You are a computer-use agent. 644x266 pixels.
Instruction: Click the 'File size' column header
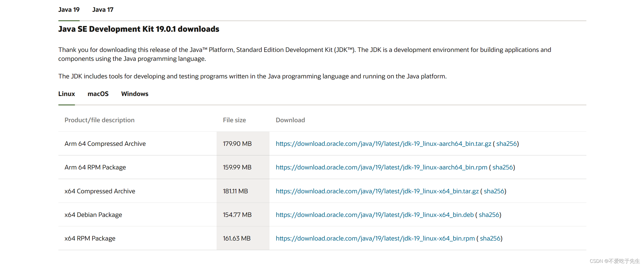pos(234,120)
